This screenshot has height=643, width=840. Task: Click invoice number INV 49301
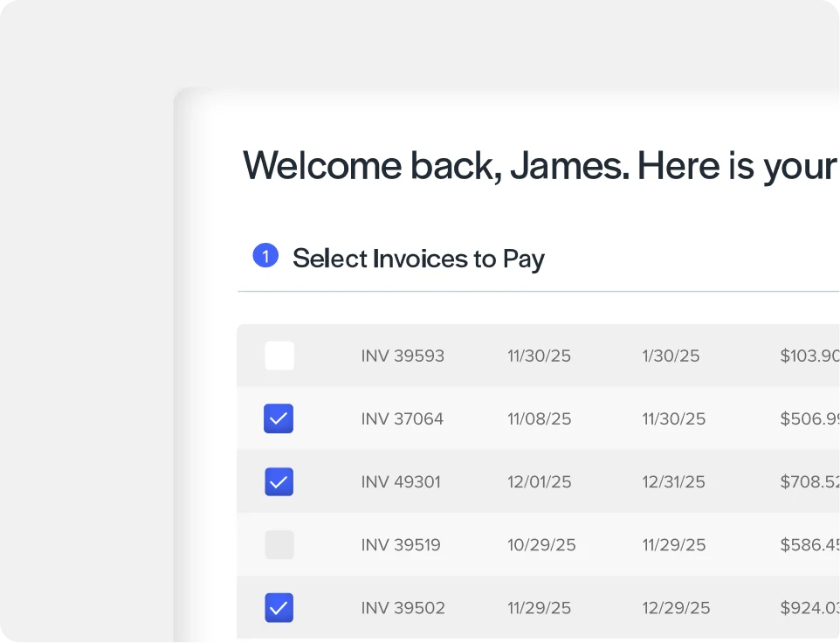coord(401,481)
